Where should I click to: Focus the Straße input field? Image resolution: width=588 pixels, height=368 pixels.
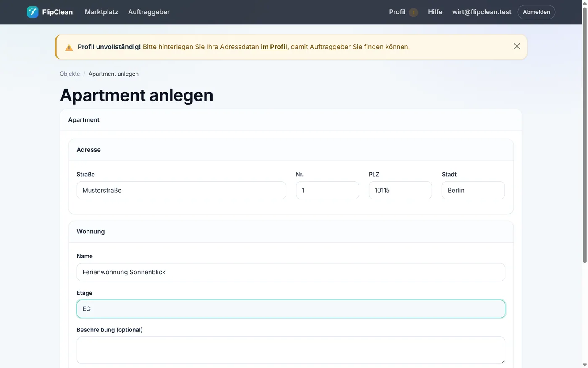click(x=181, y=190)
